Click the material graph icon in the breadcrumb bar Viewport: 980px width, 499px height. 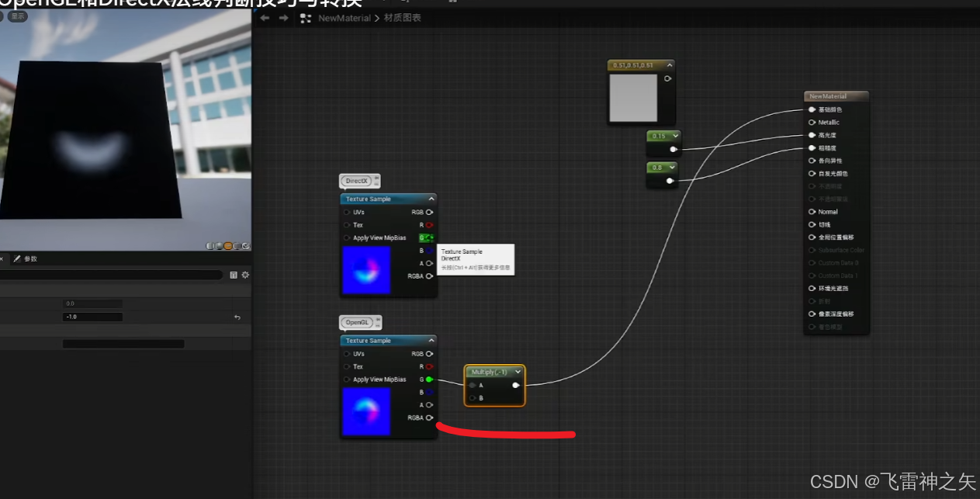[x=306, y=17]
